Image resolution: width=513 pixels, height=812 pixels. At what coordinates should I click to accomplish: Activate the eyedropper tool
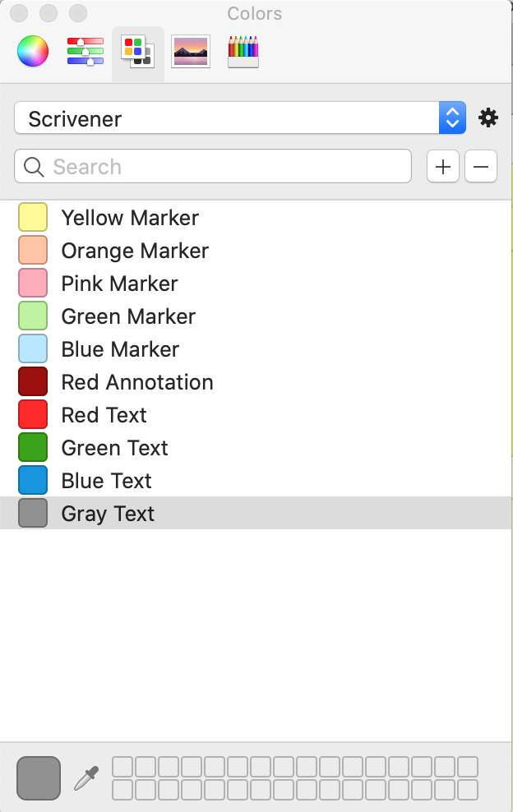87,777
